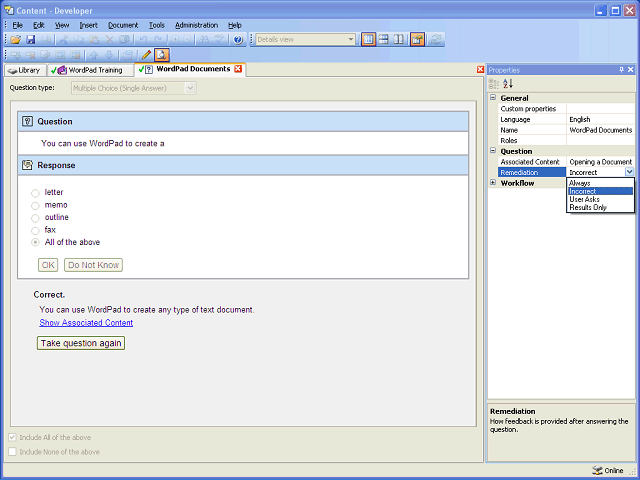Select the 'letter' radio button
This screenshot has width=640, height=480.
coord(36,193)
